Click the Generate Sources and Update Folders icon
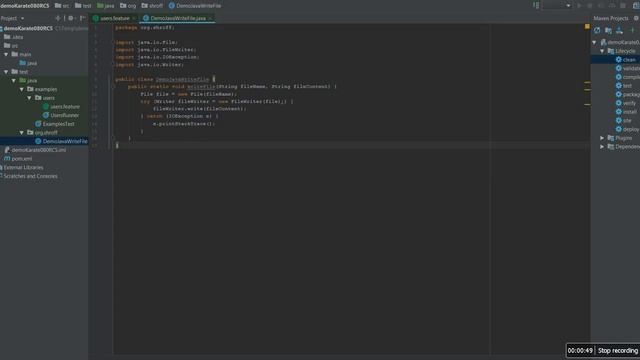The width and height of the screenshot is (640, 360). pyautogui.click(x=608, y=31)
